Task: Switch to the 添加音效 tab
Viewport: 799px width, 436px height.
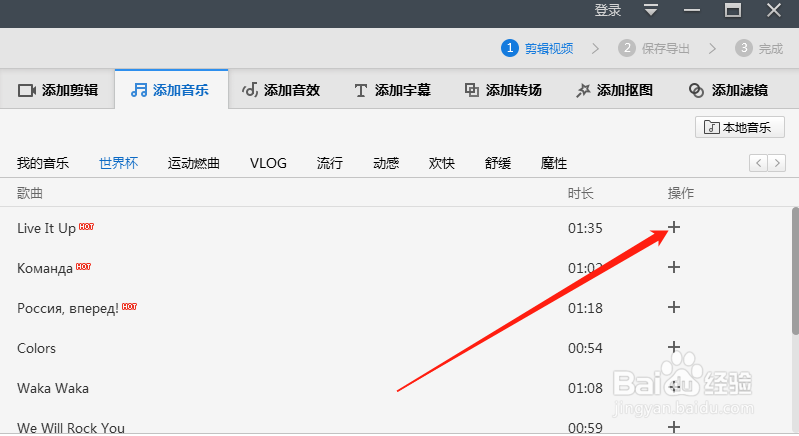Action: point(281,90)
